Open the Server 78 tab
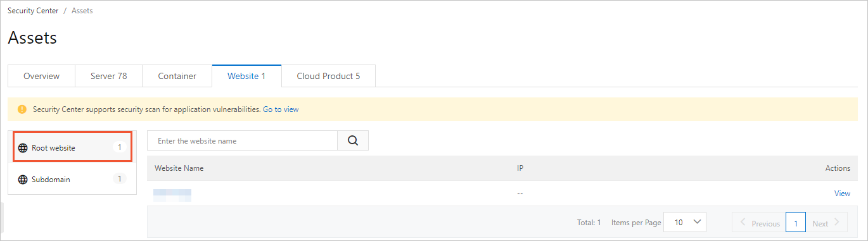Viewport: 868px width, 241px height. click(x=108, y=76)
